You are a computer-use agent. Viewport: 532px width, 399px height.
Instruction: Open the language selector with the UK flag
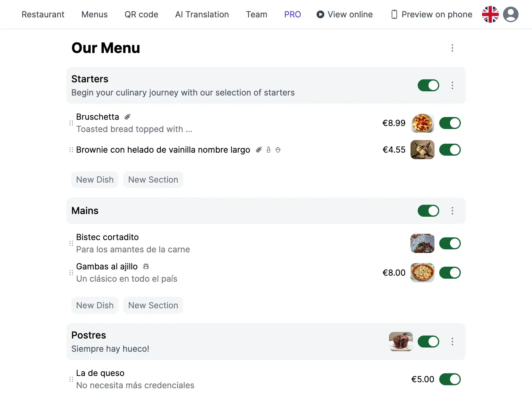coord(490,14)
